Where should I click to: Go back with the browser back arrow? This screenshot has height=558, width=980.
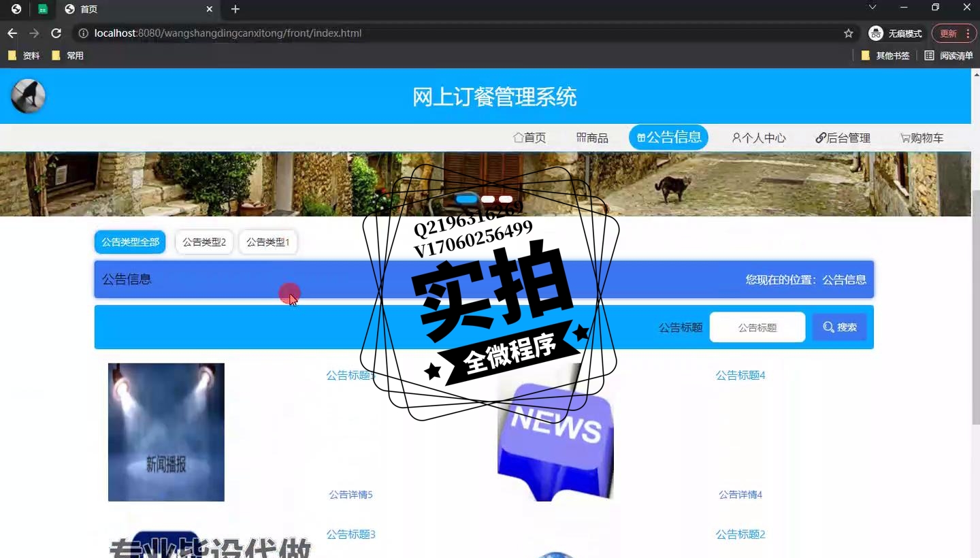click(x=12, y=33)
